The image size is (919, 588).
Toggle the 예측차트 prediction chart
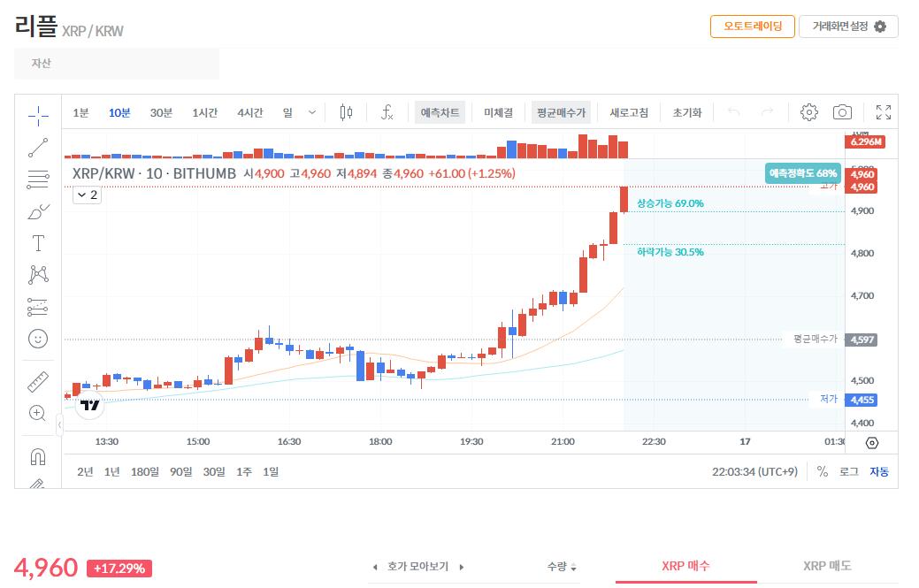click(x=440, y=112)
